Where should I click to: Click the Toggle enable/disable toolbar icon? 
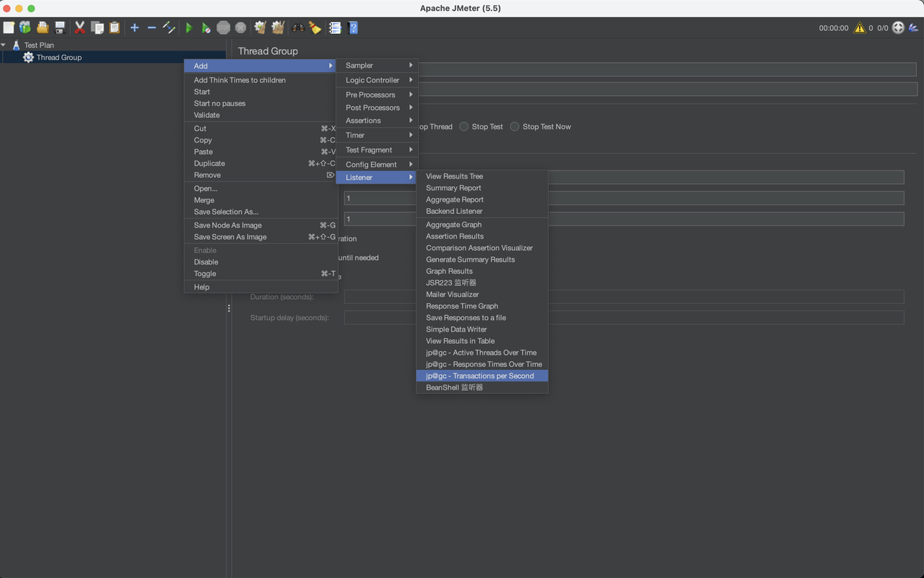[169, 27]
